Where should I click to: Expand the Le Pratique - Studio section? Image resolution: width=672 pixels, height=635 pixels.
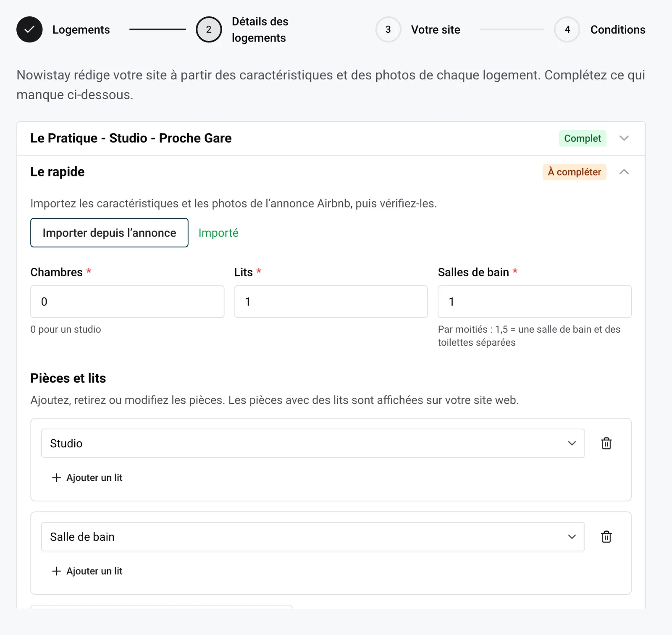(x=624, y=138)
